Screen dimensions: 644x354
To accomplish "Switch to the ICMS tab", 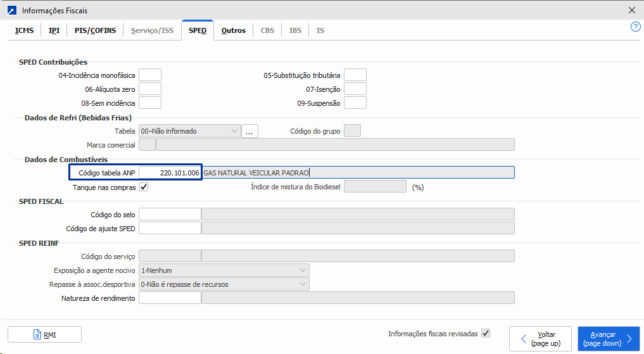I will (x=24, y=30).
